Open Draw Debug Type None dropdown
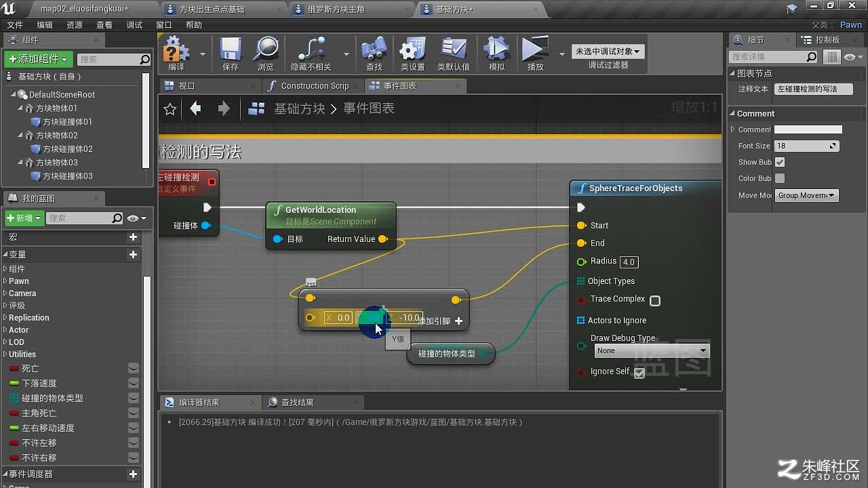 (651, 350)
